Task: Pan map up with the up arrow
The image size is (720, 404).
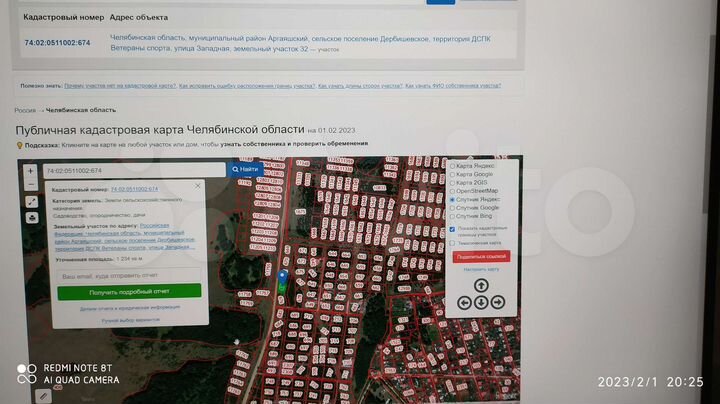Action: (481, 285)
